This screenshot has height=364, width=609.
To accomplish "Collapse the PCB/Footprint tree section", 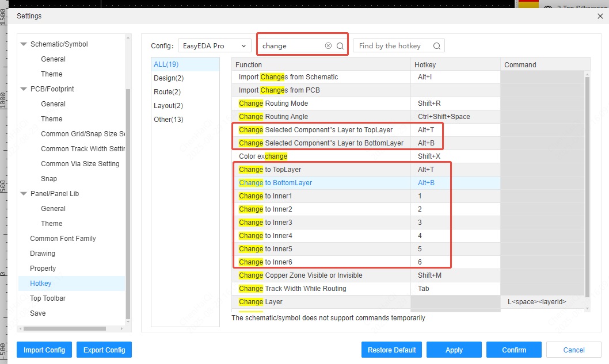I will coord(24,89).
